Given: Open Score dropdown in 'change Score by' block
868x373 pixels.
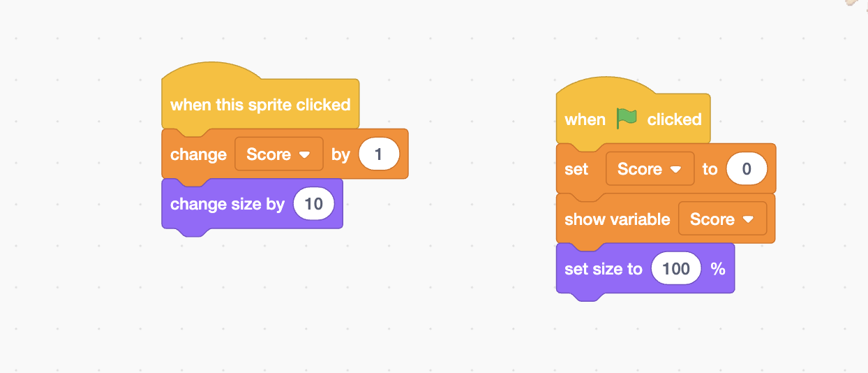Looking at the screenshot, I should (278, 154).
